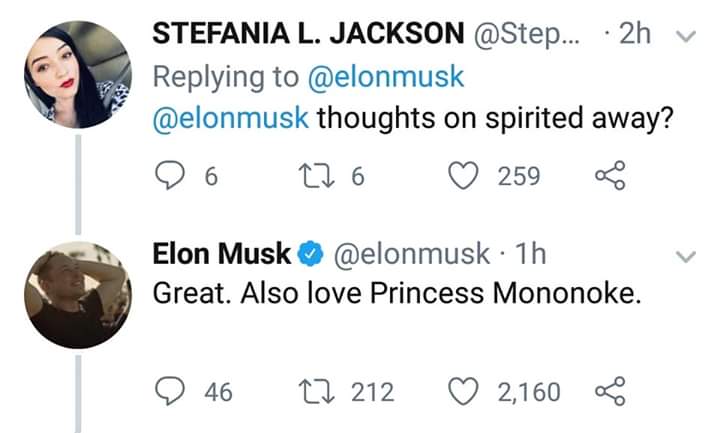View Elon Musk's profile avatar
Viewport: 720px width, 433px height.
[x=77, y=294]
